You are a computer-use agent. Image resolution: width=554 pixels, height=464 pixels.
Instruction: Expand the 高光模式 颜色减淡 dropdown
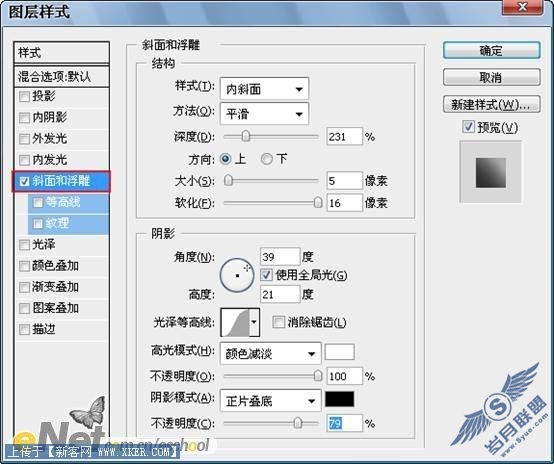(x=270, y=353)
